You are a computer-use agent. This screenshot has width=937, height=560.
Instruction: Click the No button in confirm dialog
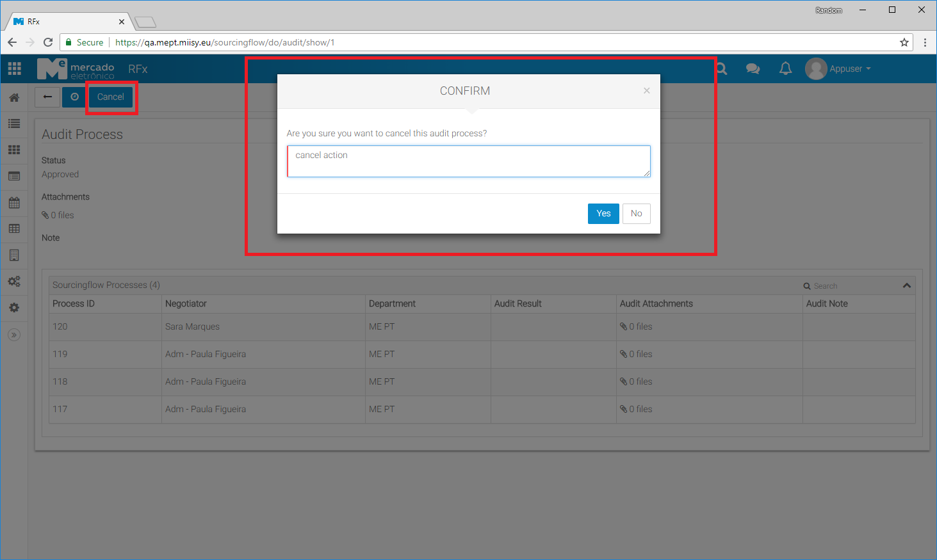click(x=636, y=214)
